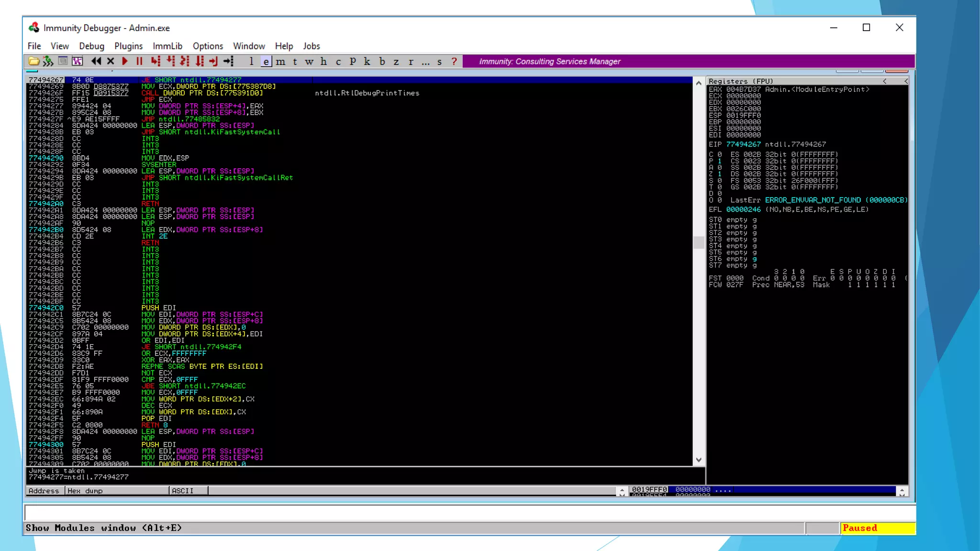This screenshot has width=980, height=551.
Task: Show breakpoints window with 'b' button
Action: coord(382,61)
